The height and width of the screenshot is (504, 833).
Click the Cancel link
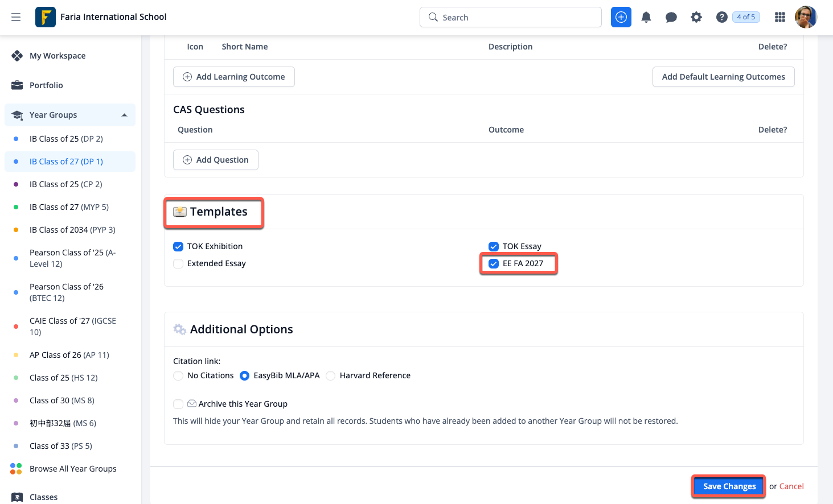click(x=791, y=486)
